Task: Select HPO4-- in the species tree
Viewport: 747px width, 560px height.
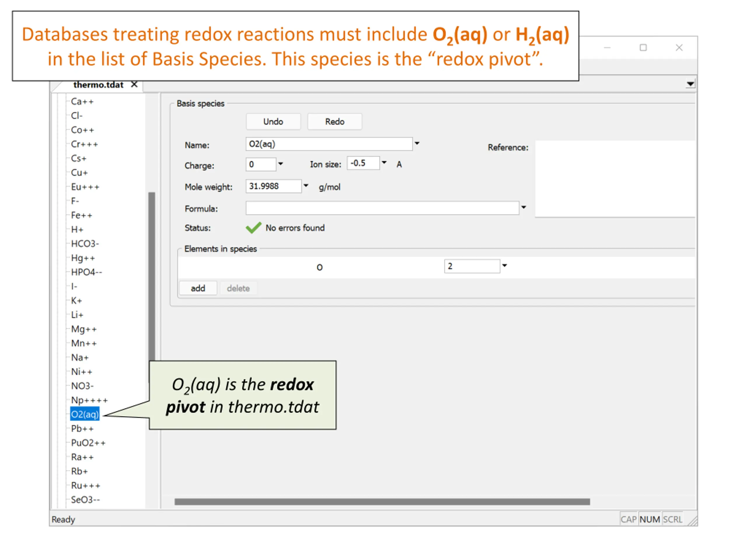Action: coord(86,272)
